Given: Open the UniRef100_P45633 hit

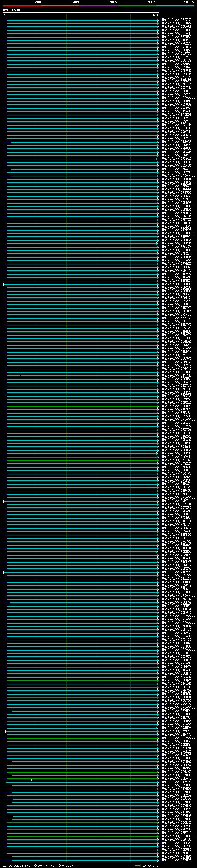Looking at the screenshot, I should click(177, 111).
